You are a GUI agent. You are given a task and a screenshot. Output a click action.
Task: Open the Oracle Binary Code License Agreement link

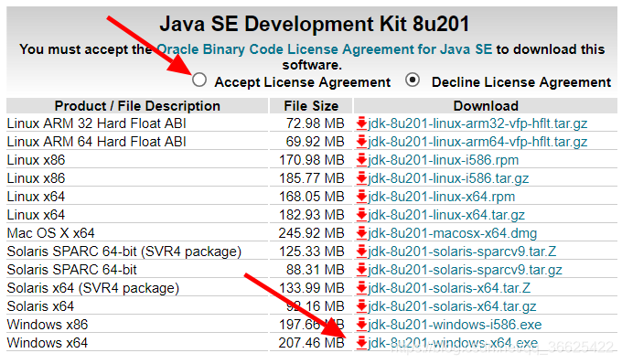(325, 49)
